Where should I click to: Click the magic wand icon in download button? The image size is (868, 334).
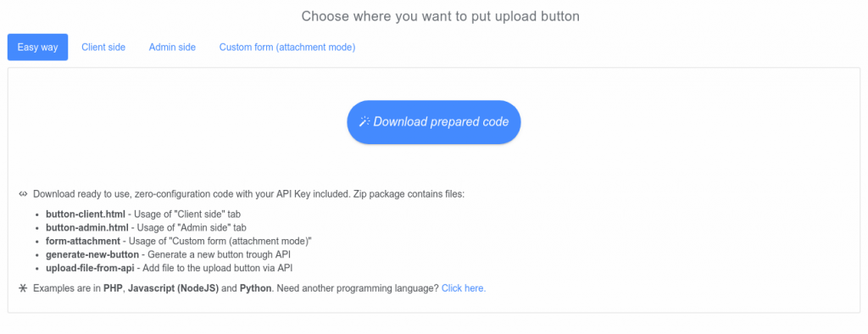point(364,122)
